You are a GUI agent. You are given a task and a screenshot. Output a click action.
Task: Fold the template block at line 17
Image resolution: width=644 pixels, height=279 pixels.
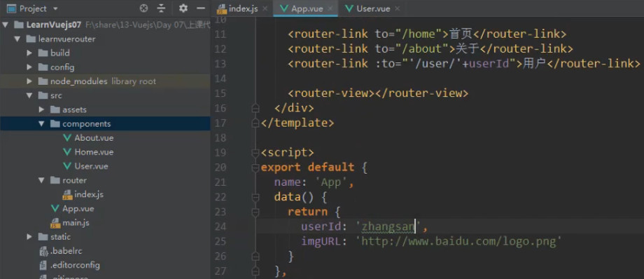255,123
